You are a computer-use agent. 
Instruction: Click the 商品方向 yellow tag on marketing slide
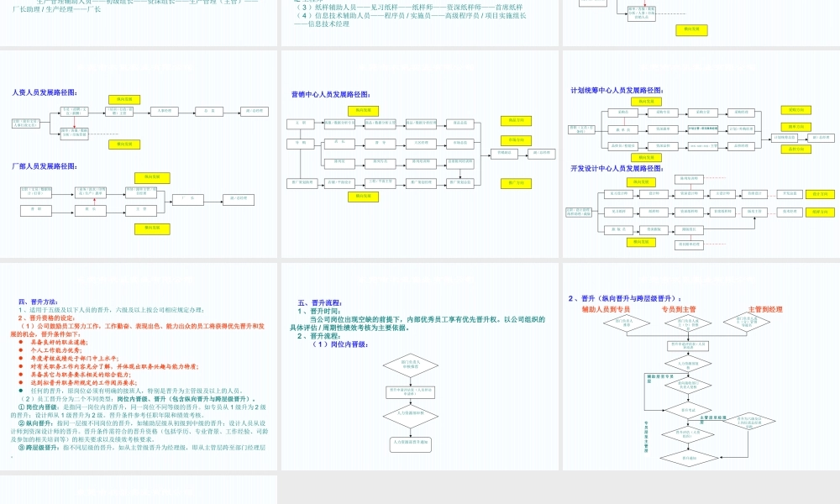(x=516, y=121)
